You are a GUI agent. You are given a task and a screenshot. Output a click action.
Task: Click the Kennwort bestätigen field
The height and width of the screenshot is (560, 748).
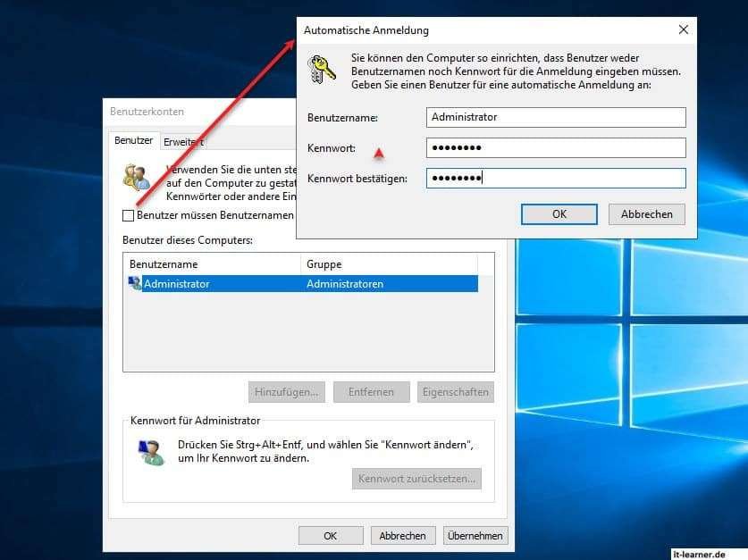pos(554,178)
